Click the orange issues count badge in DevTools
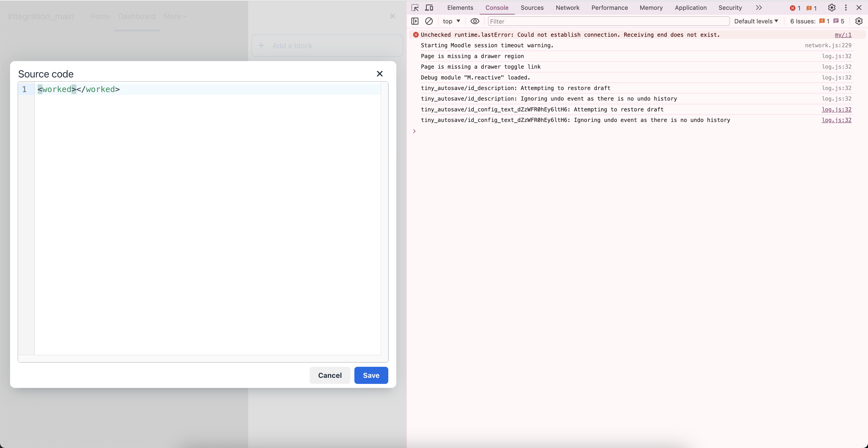This screenshot has height=448, width=868. point(811,8)
